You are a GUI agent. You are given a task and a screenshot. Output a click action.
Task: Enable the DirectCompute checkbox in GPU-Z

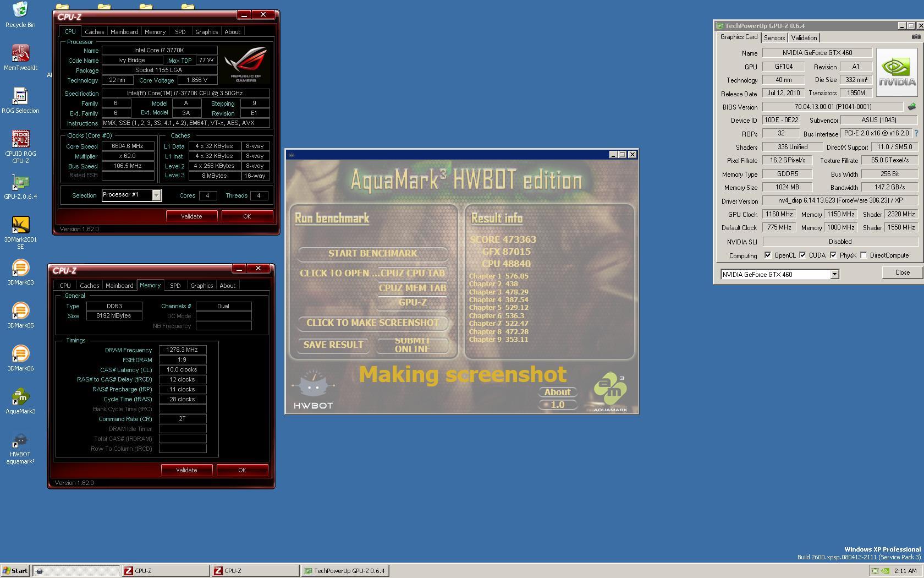(864, 255)
